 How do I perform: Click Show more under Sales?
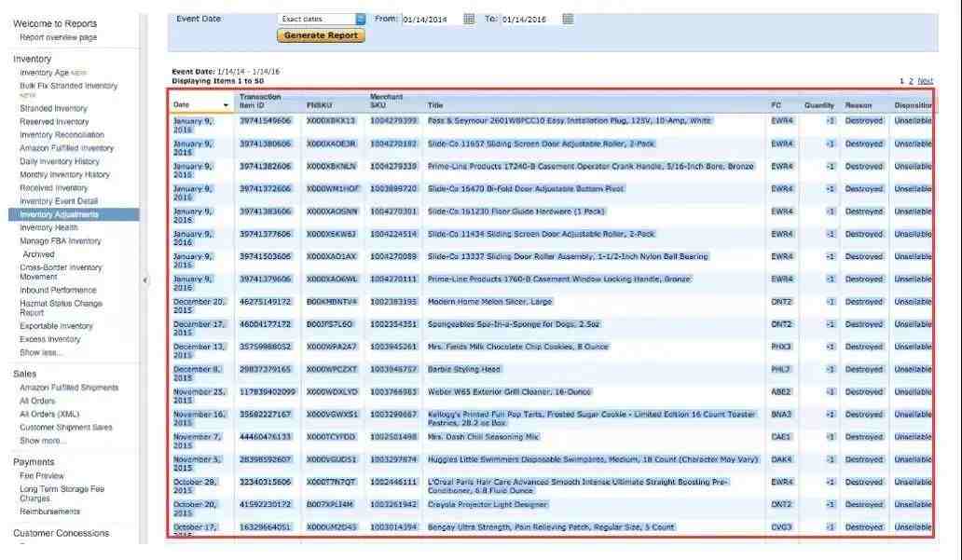click(x=43, y=441)
